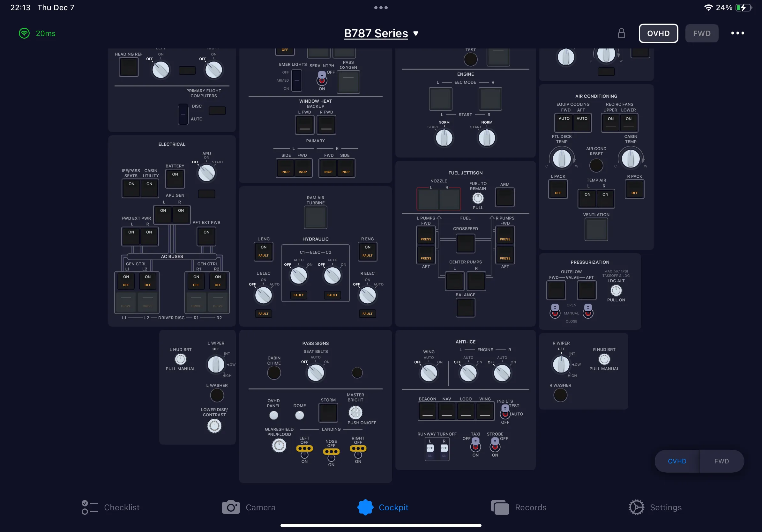Toggle the L PACK switch
Screen dimensions: 762x532
558,189
